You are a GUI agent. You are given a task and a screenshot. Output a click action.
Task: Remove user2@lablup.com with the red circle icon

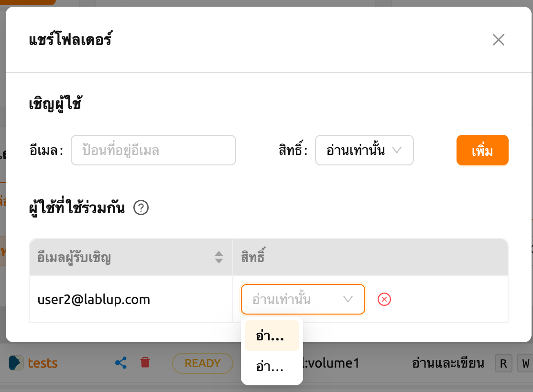click(384, 299)
